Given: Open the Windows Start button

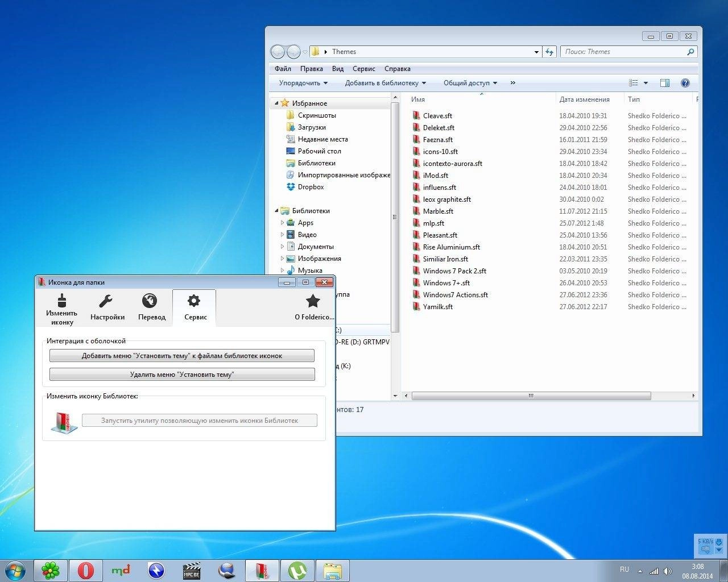Looking at the screenshot, I should pyautogui.click(x=15, y=570).
